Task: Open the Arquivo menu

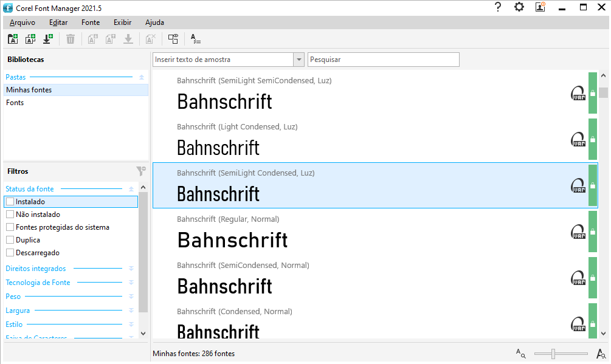Action: 22,22
